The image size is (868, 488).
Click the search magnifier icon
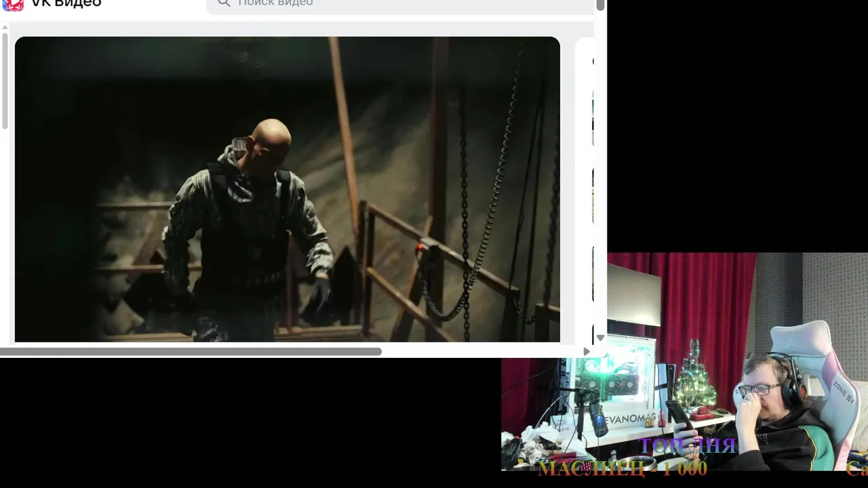click(x=224, y=3)
